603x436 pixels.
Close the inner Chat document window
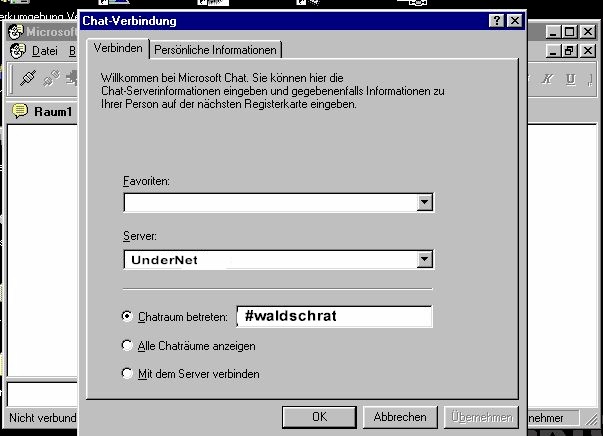(588, 50)
